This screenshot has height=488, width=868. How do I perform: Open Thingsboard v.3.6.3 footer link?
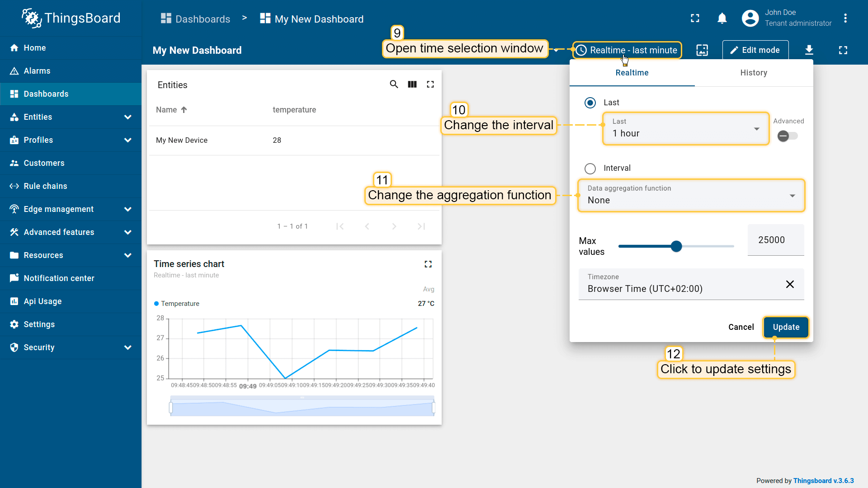point(823,481)
